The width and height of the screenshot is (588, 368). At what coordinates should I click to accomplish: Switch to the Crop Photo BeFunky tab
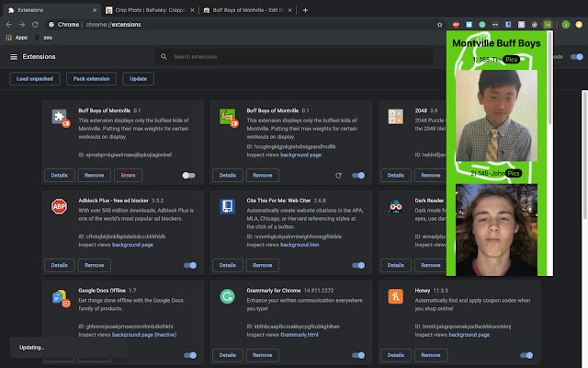coord(150,10)
